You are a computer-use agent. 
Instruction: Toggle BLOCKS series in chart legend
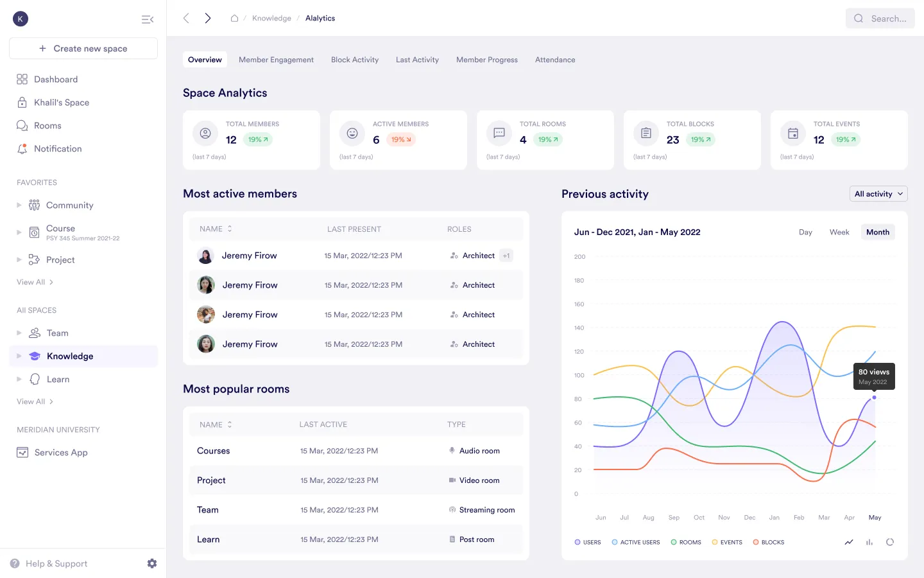tap(769, 542)
